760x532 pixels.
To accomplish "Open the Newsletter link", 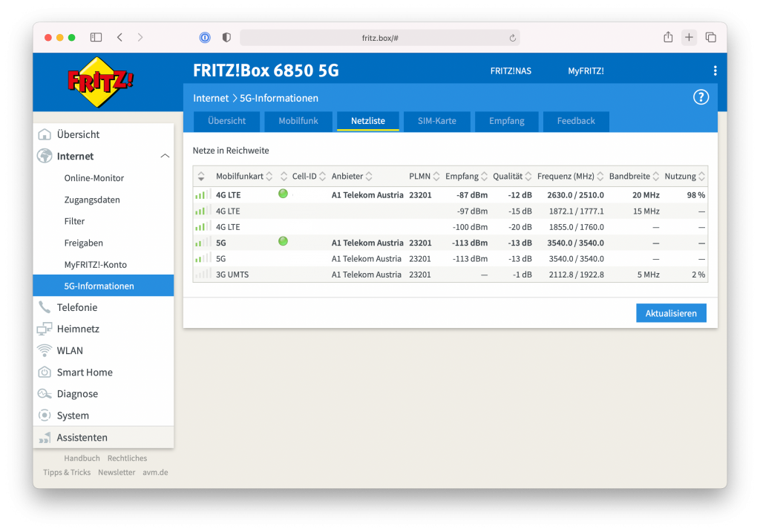I will pos(117,472).
